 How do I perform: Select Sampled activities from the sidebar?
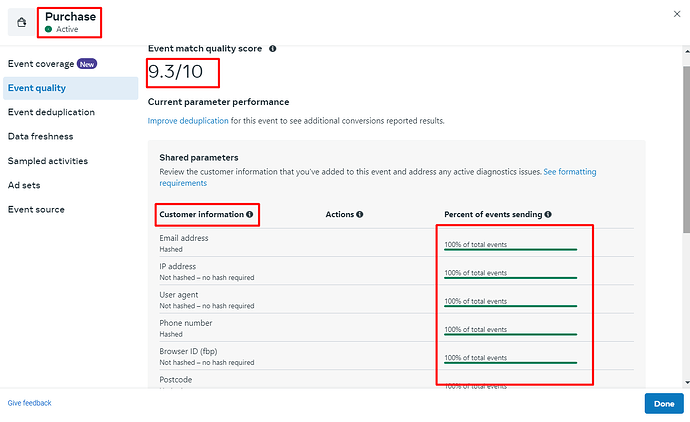48,161
